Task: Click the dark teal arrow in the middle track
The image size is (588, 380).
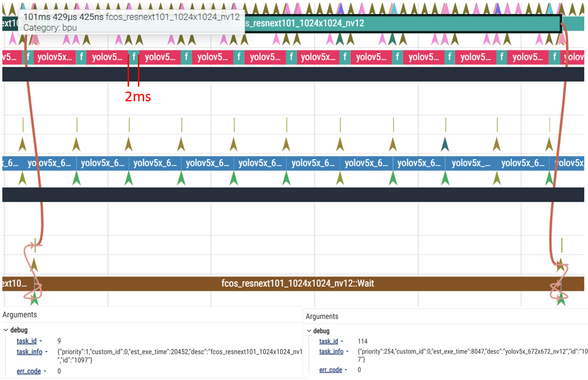Action: coord(445,144)
